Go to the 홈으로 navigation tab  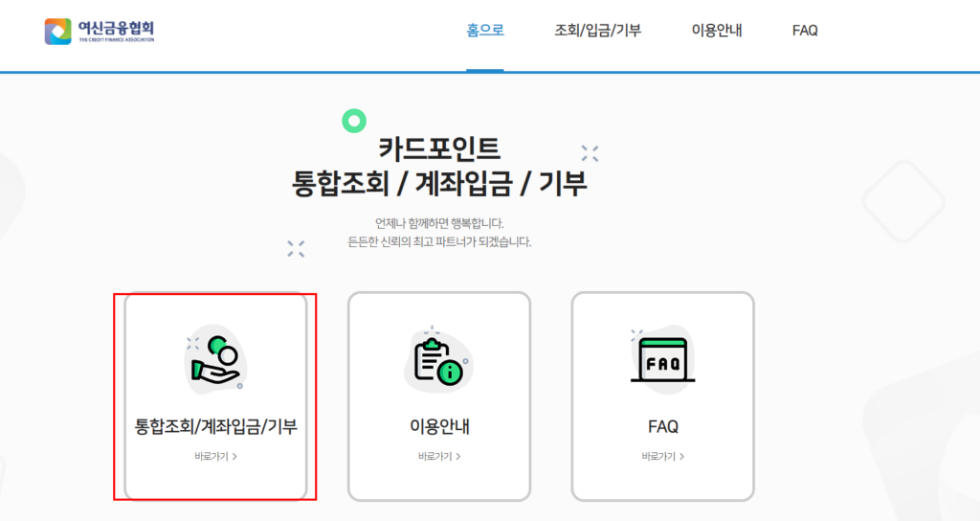click(485, 30)
